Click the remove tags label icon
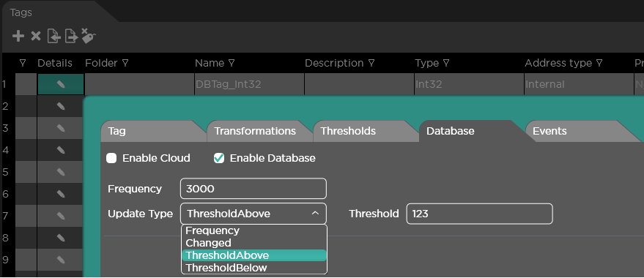This screenshot has height=278, width=644. pyautogui.click(x=89, y=36)
